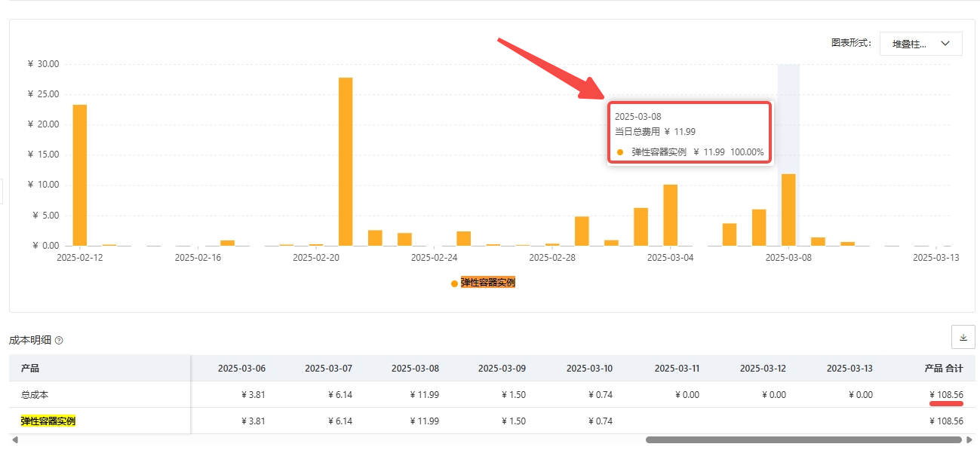This screenshot has height=450, width=980.
Task: Click 总成本 value ¥ 0.74 for 03-10
Action: [601, 395]
